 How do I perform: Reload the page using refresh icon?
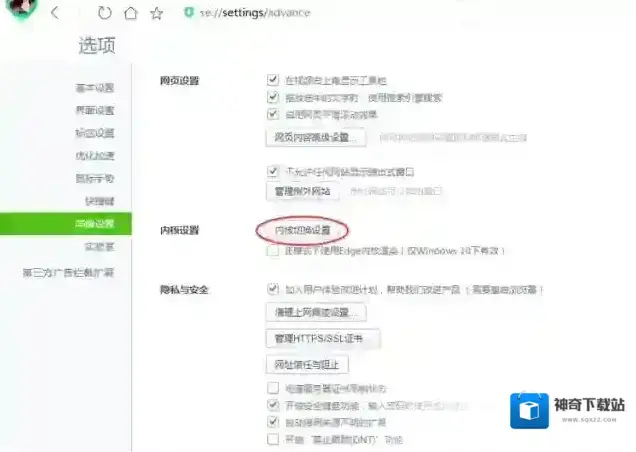click(105, 13)
